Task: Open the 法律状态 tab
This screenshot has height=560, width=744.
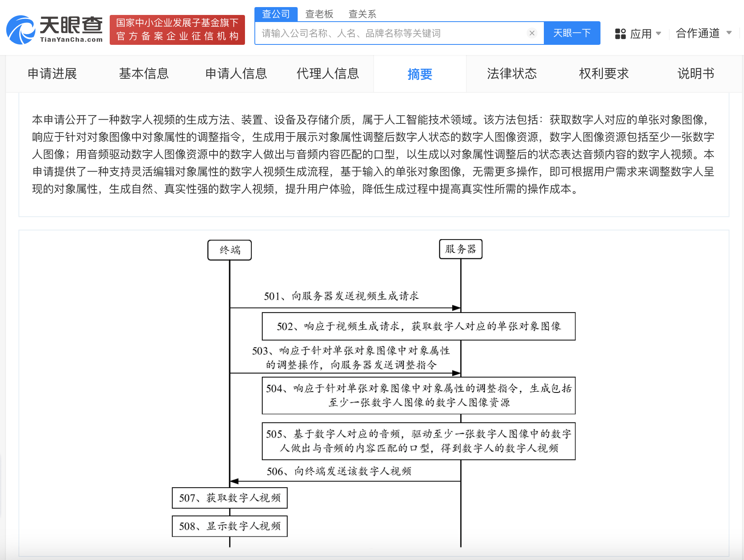Action: (512, 74)
